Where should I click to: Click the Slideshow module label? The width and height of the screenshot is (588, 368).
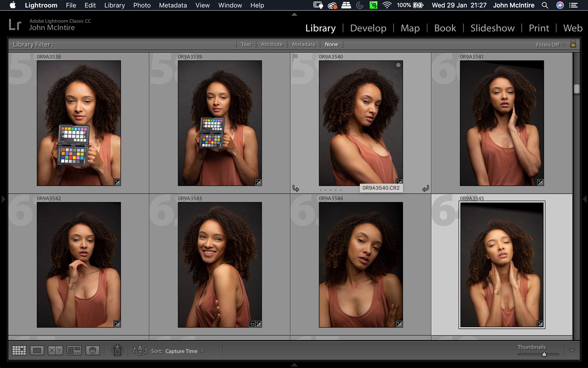coord(492,28)
